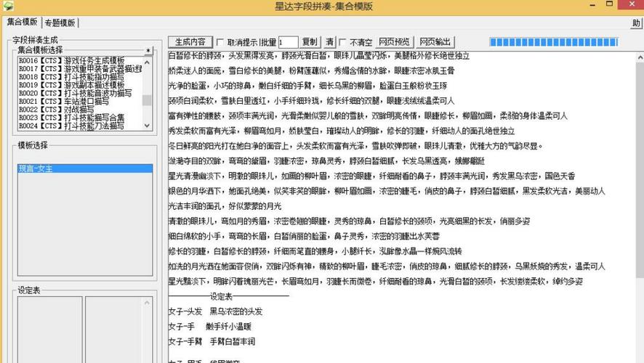Click line starting 光净的脸蛋
The height and width of the screenshot is (363, 644).
pos(307,86)
